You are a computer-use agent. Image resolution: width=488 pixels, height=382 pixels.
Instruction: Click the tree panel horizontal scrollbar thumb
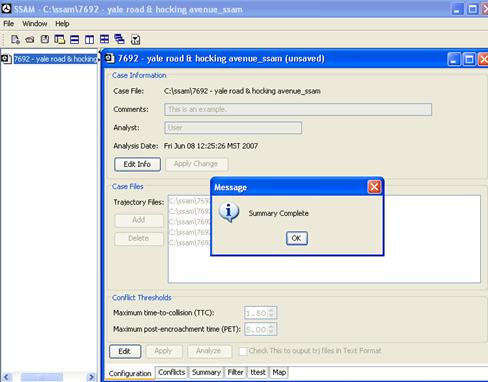tap(42, 377)
